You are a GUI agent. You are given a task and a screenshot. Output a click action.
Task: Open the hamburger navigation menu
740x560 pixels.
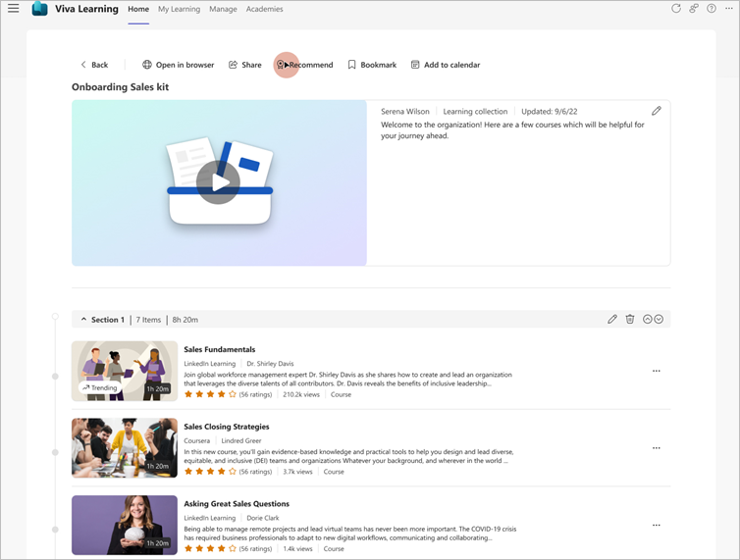(13, 9)
